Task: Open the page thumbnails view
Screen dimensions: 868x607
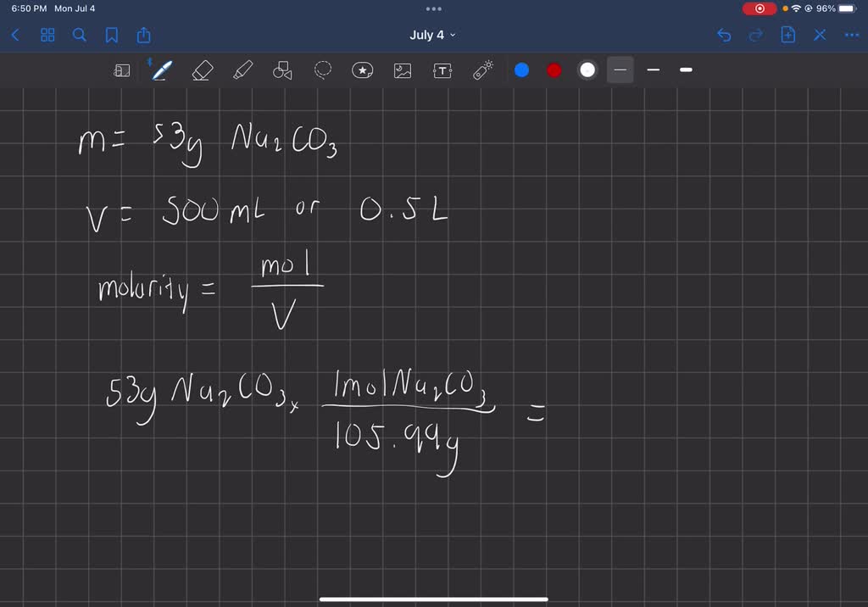Action: tap(47, 35)
